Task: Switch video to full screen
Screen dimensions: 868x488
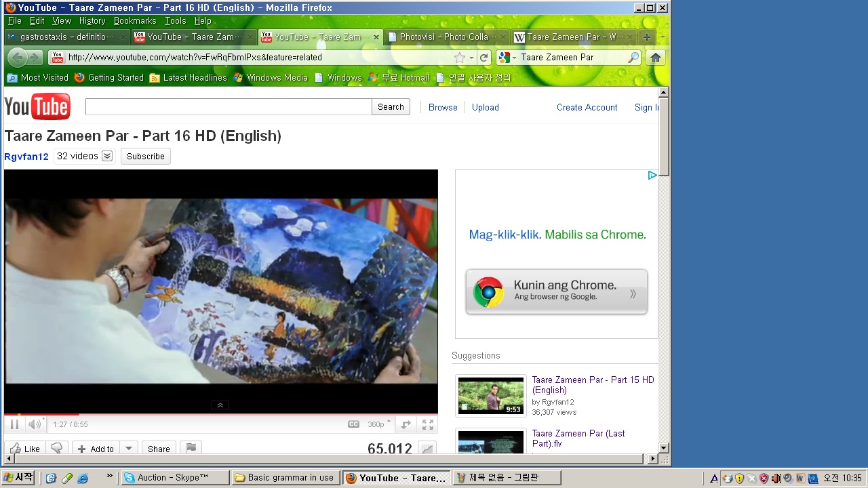Action: click(x=428, y=424)
